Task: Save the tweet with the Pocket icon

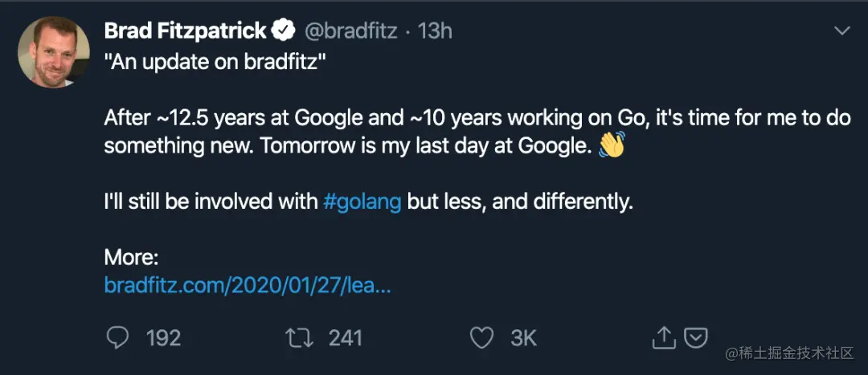Action: 694,338
